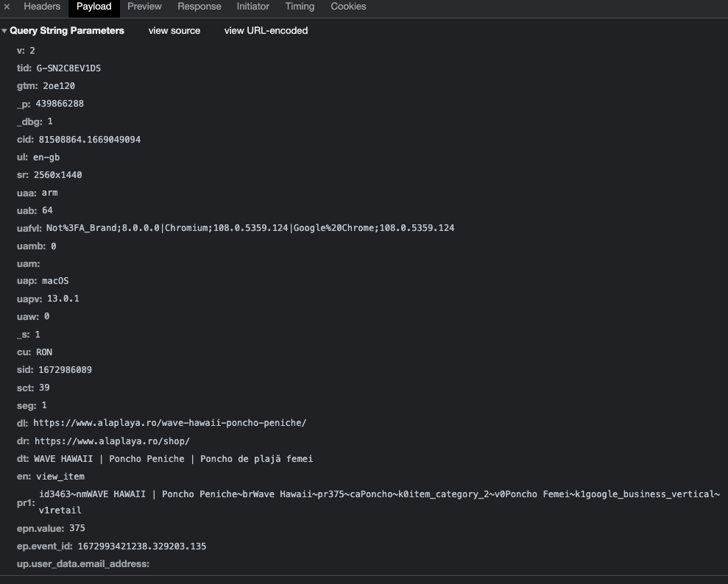Open the Timing tab

click(x=300, y=7)
